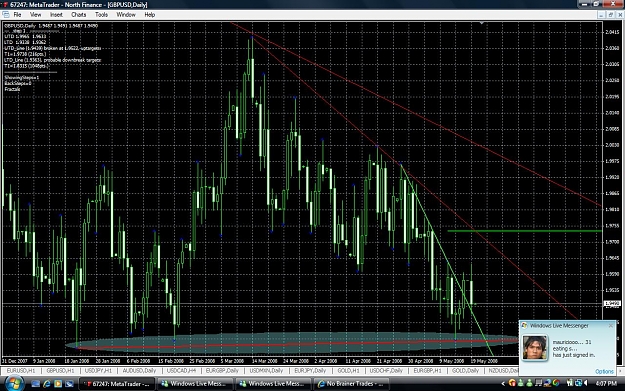Restore the GBPUSD,Daily chart child window
625x391 pixels.
610,15
